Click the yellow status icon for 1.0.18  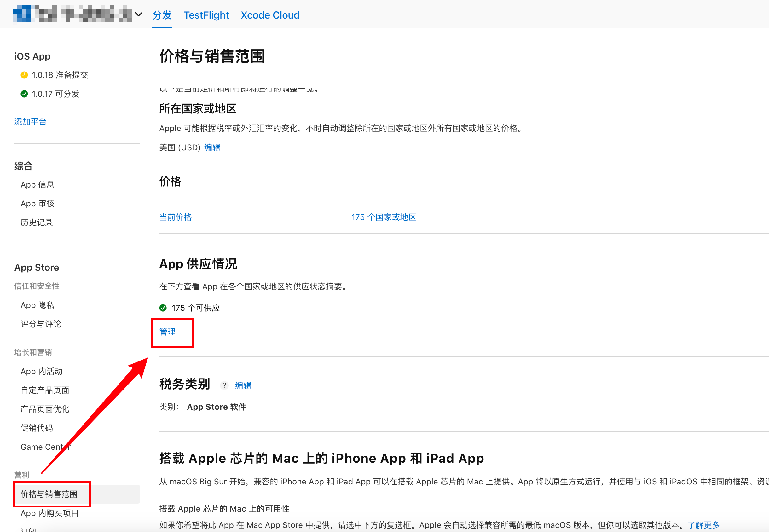pos(24,75)
